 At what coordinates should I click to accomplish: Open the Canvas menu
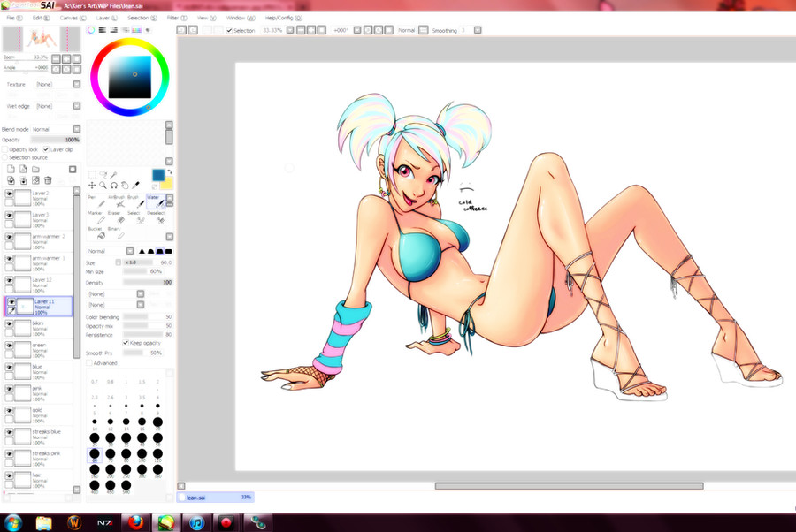73,18
